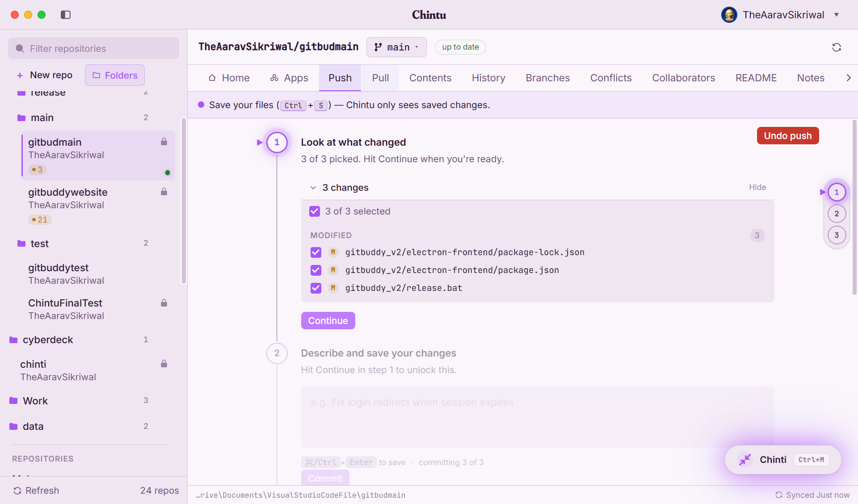Image resolution: width=858 pixels, height=504 pixels.
Task: Select the chinti repository
Action: tap(94, 370)
